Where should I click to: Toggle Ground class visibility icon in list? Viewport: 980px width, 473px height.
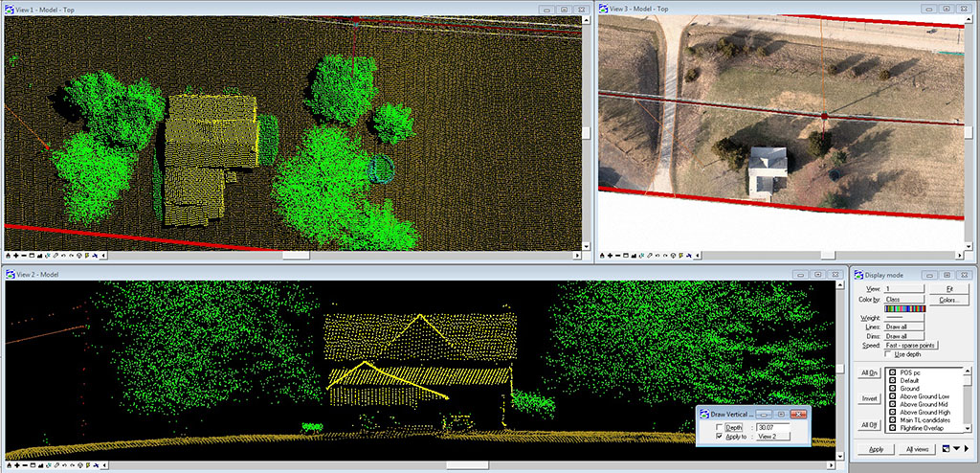893,389
